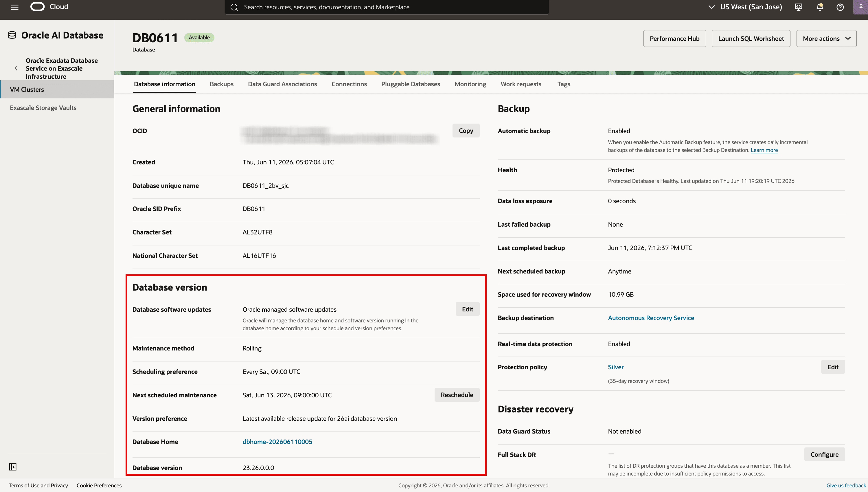Click the Protected health status
Screen dimensions: 868x492
(621, 170)
